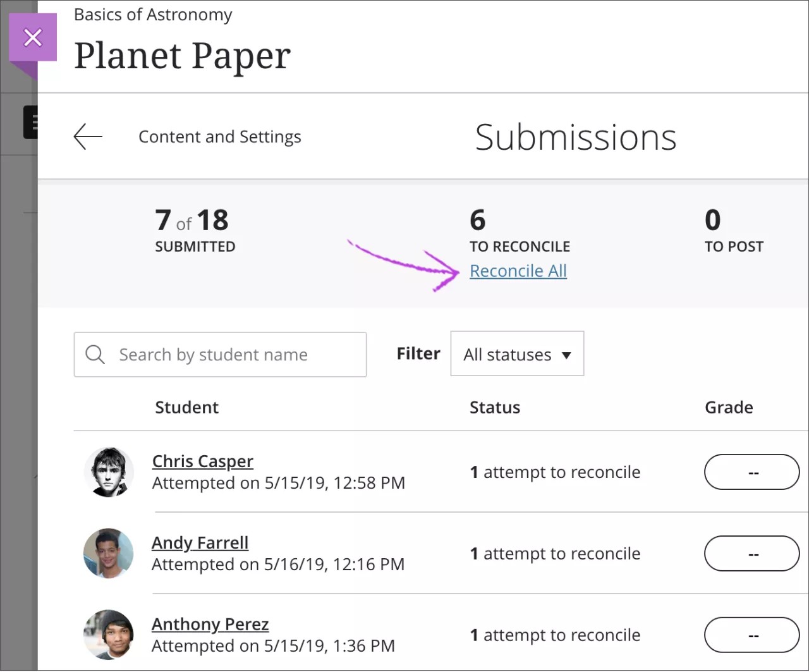This screenshot has width=809, height=672.
Task: Click the back arrow icon
Action: click(88, 137)
